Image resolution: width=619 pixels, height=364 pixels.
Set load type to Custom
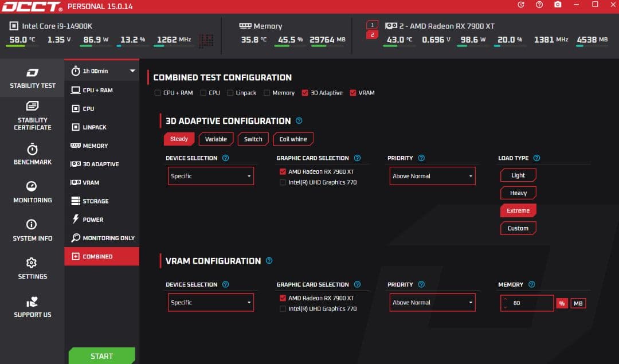(518, 228)
